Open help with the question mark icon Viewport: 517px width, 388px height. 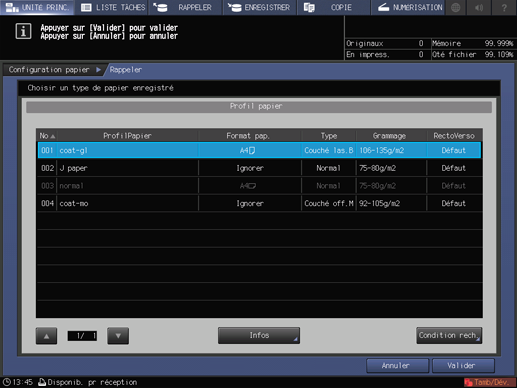(504, 7)
